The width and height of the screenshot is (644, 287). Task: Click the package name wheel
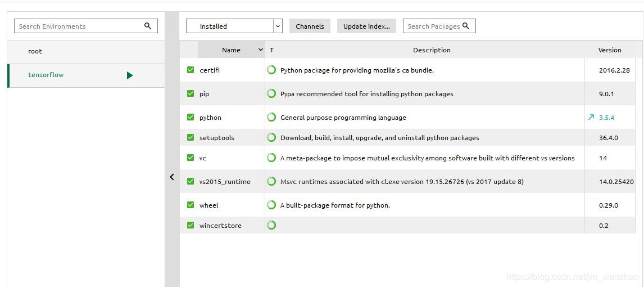(x=208, y=205)
